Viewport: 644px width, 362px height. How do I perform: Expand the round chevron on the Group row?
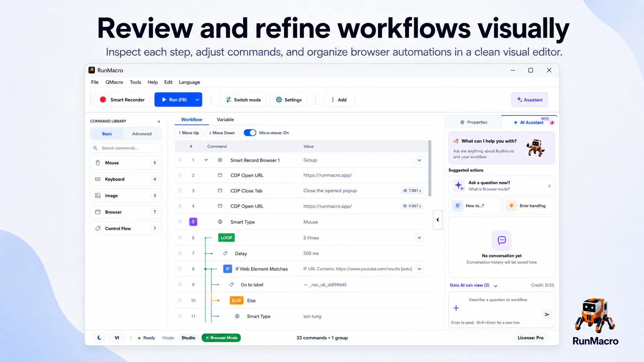click(419, 160)
